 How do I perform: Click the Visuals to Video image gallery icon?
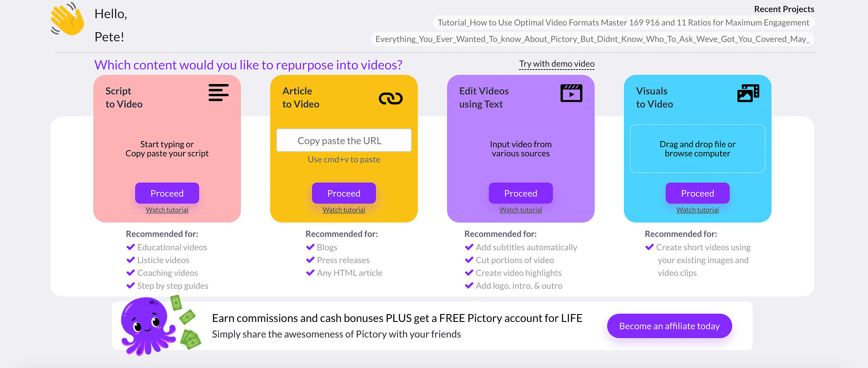point(748,93)
